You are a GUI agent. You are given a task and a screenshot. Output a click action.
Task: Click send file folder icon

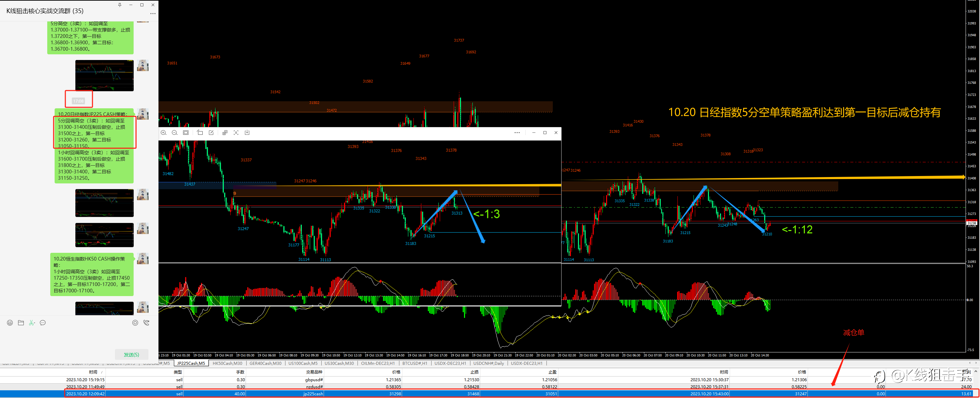21,323
